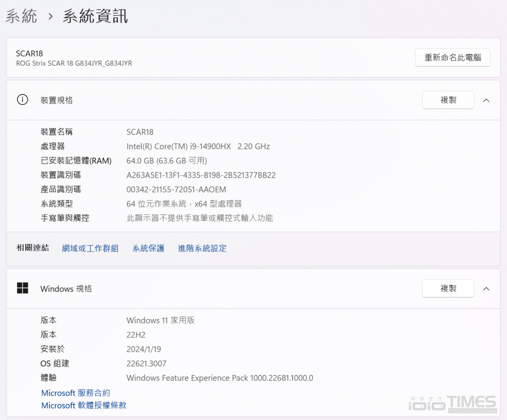
Task: Click the 系統資訊 breadcrumb title
Action: click(96, 16)
